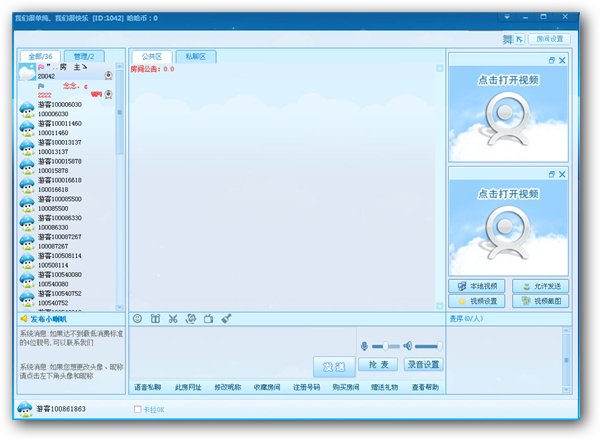This screenshot has width=600, height=440.
Task: Click mushroom avatar of 游客10006030
Action: point(27,109)
